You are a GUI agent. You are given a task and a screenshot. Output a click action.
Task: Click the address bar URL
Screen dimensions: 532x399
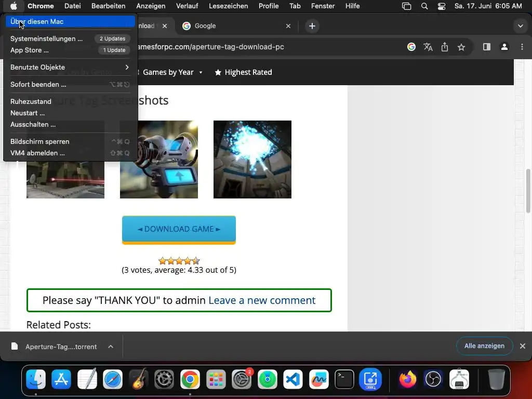[210, 47]
